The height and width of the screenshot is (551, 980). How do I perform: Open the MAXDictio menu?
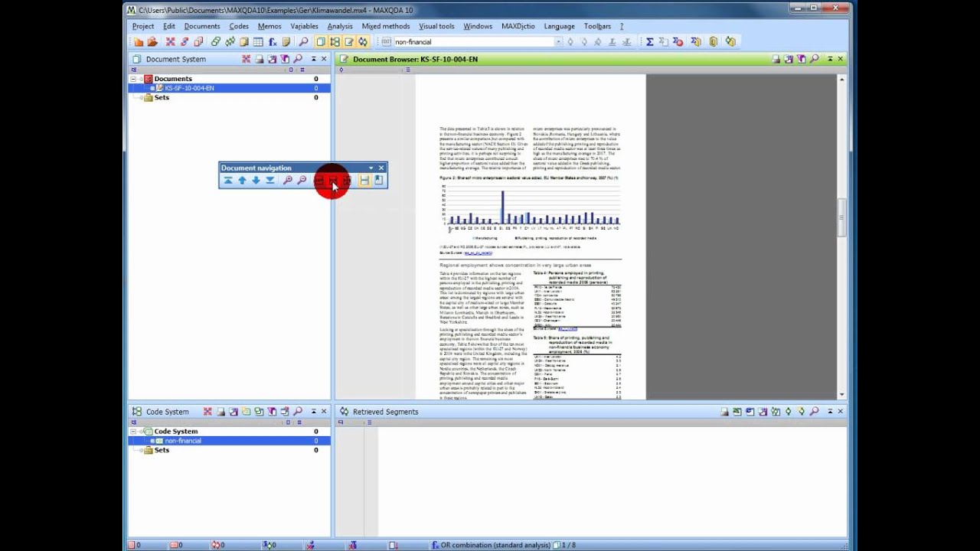point(518,26)
